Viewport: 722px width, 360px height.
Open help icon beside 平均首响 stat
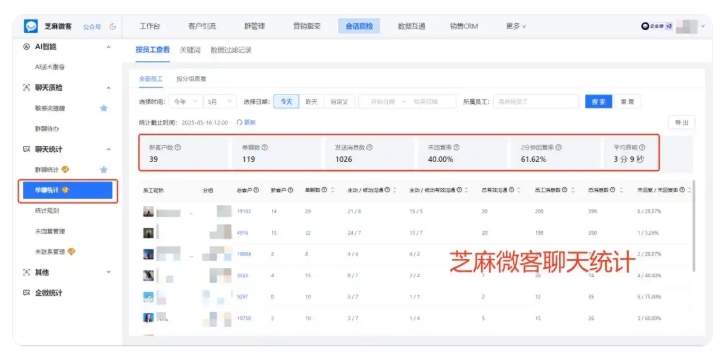[642, 148]
